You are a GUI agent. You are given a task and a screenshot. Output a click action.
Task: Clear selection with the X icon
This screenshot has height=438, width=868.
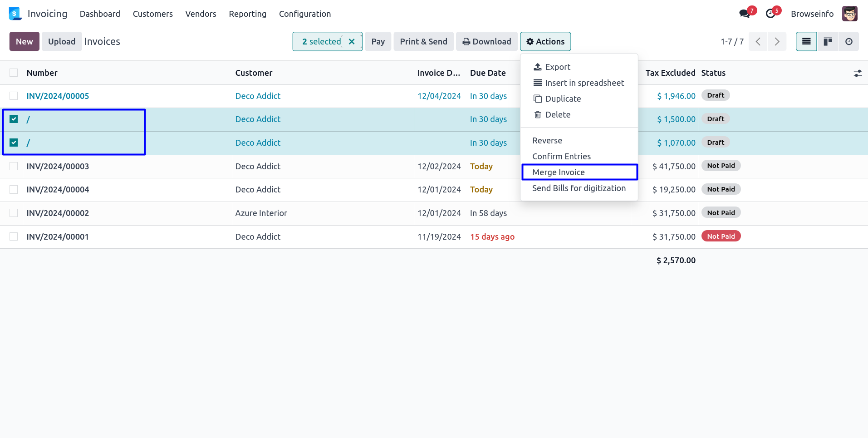click(352, 42)
